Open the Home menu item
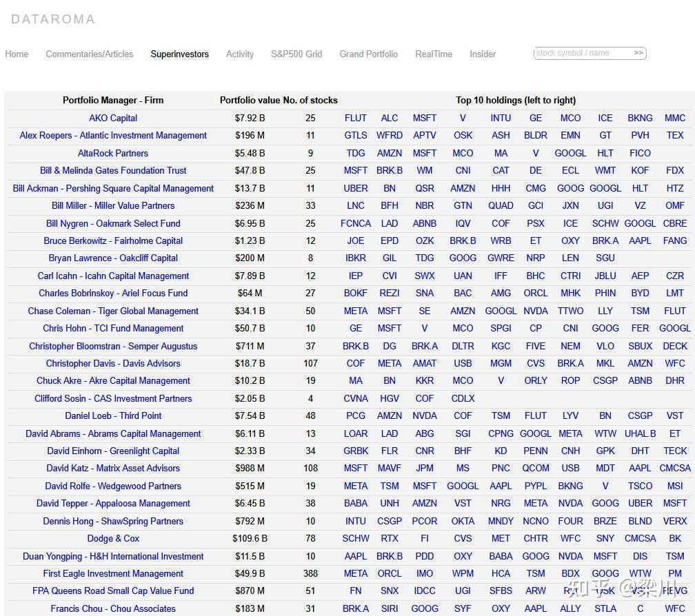 tap(17, 54)
